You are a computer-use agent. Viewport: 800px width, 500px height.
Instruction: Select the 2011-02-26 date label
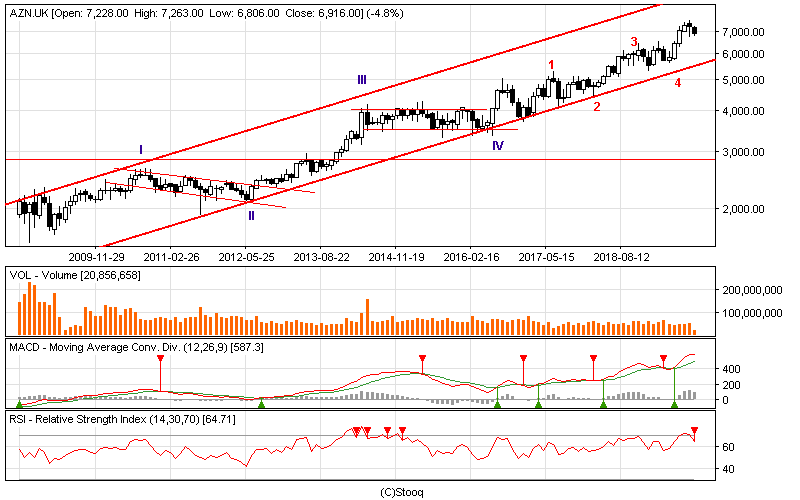[171, 257]
